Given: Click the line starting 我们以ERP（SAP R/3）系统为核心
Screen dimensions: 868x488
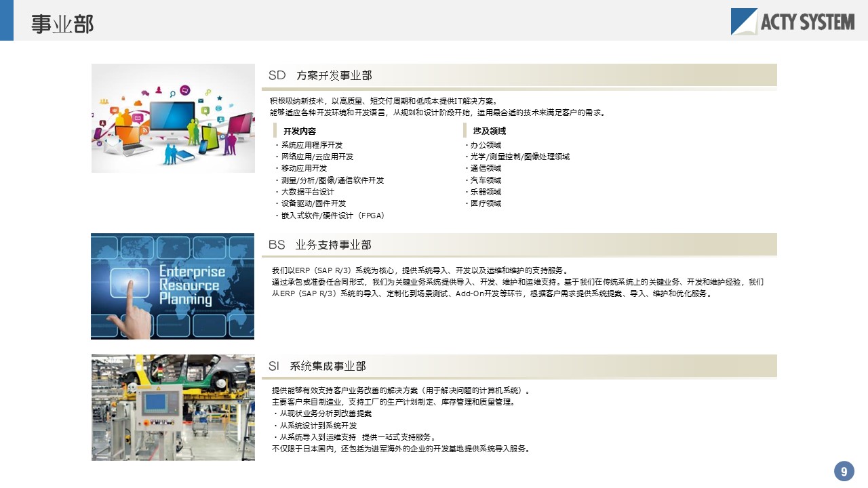Looking at the screenshot, I should point(420,270).
